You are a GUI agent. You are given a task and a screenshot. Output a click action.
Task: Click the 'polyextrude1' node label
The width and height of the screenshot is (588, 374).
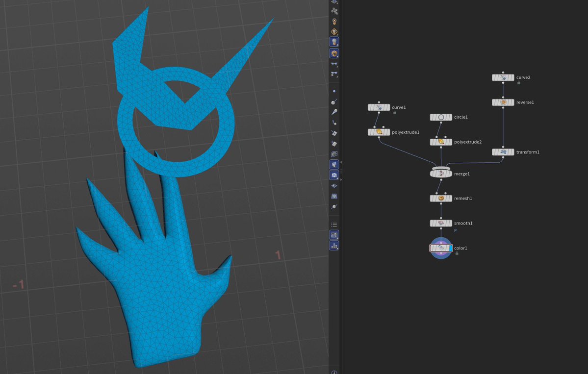[406, 132]
